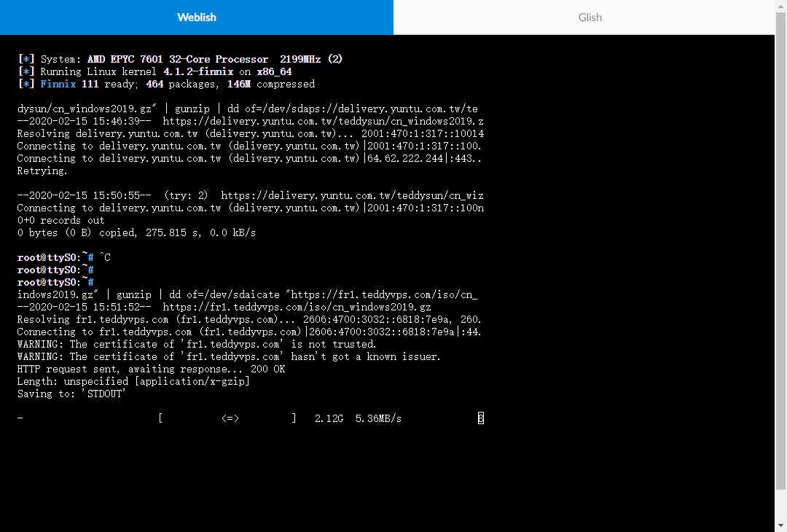Click the 'Finnix 111 ready' line

pos(166,84)
